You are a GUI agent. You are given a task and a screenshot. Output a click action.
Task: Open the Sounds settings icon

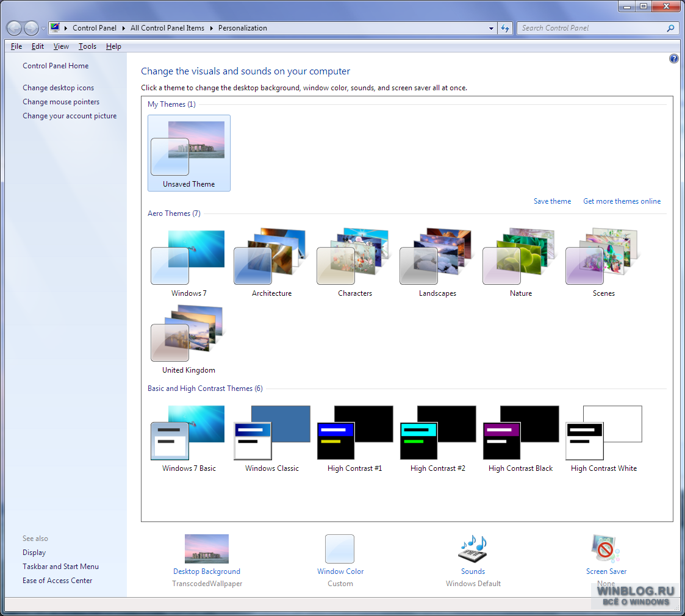473,549
